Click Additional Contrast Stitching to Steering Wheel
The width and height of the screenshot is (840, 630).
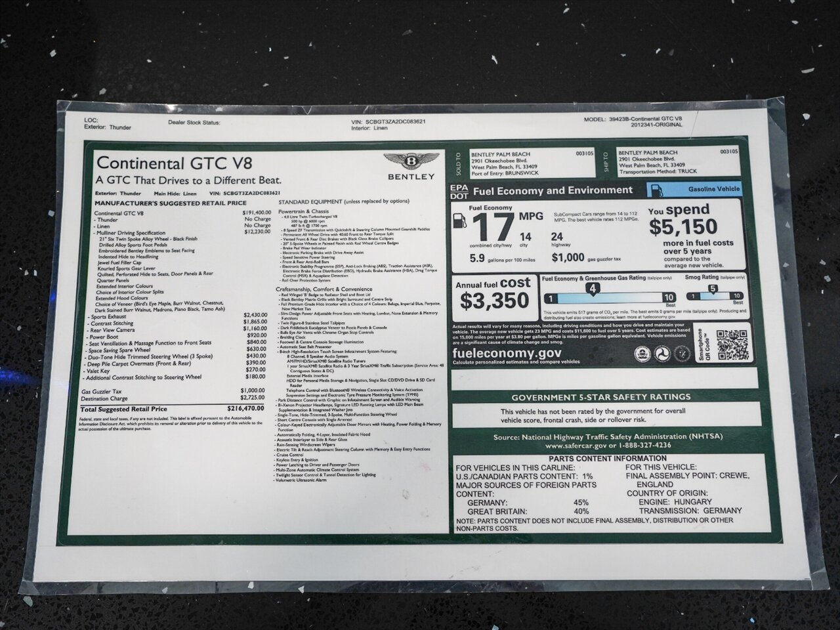[x=144, y=377]
